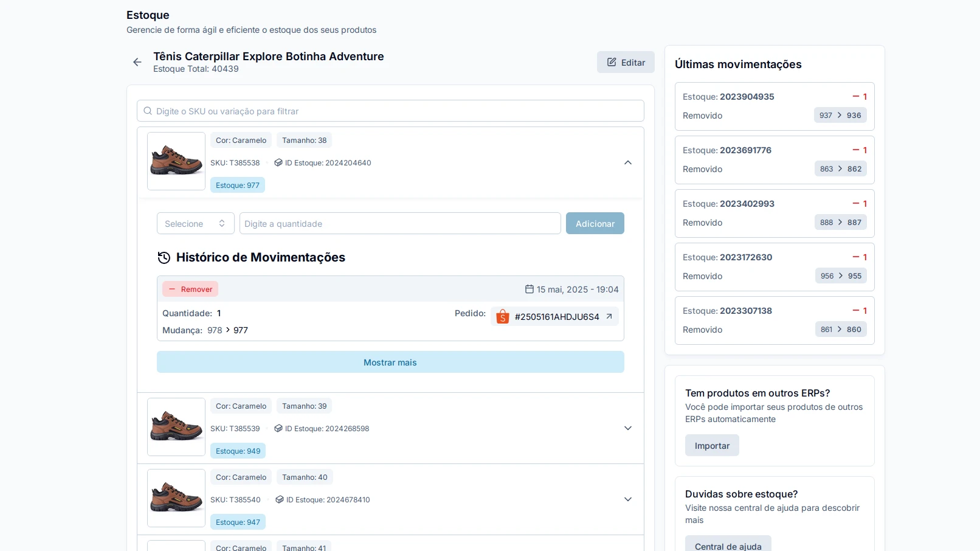Image resolution: width=980 pixels, height=551 pixels.
Task: Open movement card for Estoque 2023172630
Action: click(x=775, y=267)
